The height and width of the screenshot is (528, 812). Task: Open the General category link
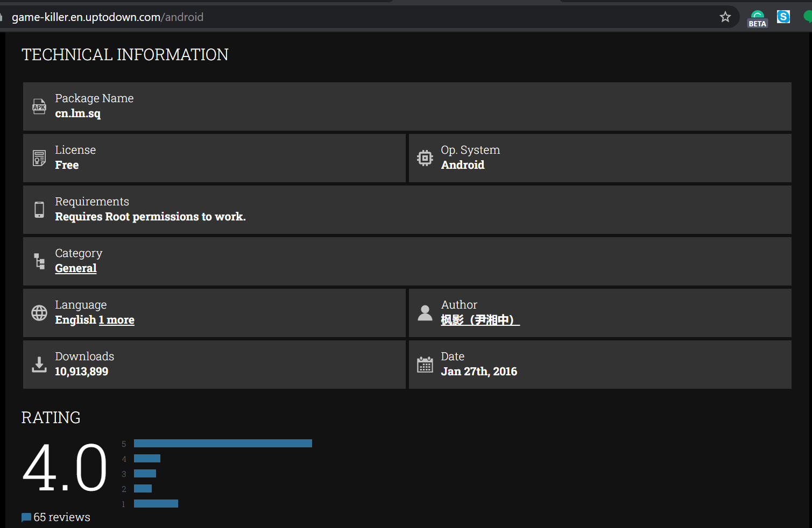coord(76,268)
